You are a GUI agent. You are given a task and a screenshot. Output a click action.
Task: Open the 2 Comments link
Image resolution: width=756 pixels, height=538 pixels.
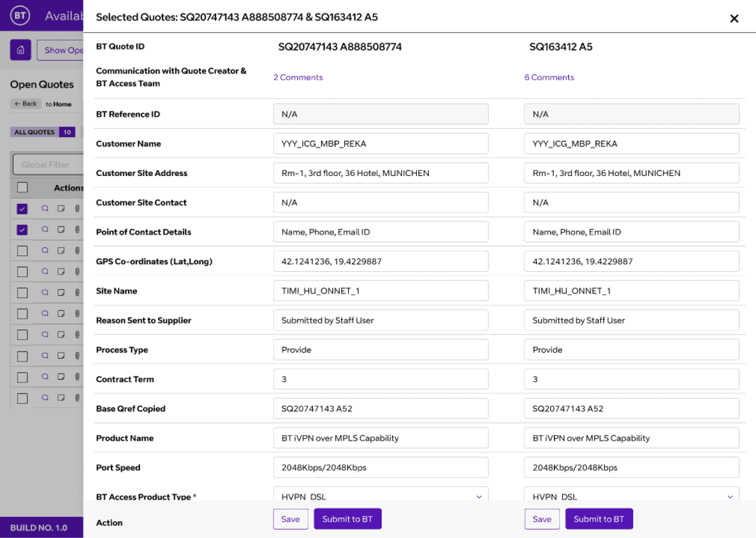pyautogui.click(x=298, y=77)
